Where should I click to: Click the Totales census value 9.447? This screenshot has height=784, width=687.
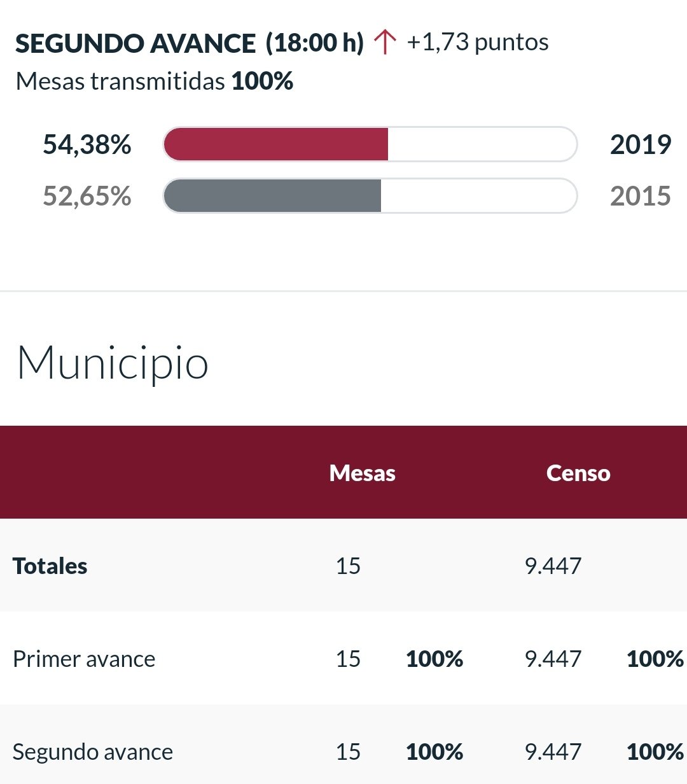click(553, 566)
